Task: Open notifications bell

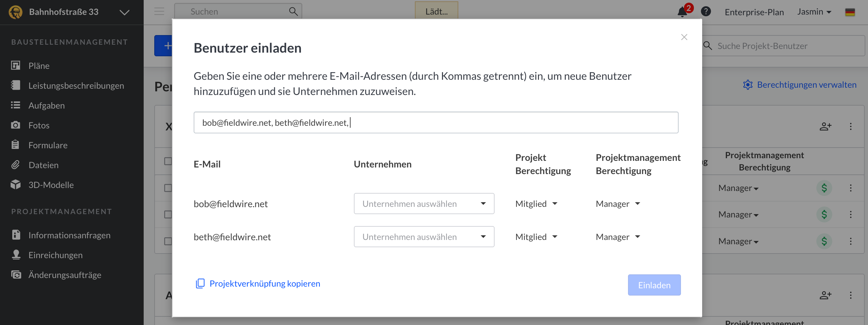Action: pyautogui.click(x=682, y=12)
